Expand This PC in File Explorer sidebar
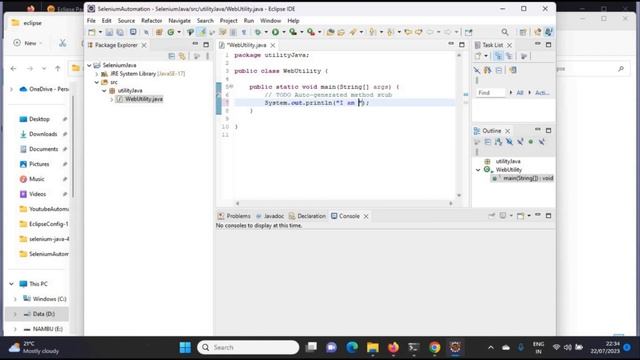Image resolution: width=640 pixels, height=360 pixels. 11,284
